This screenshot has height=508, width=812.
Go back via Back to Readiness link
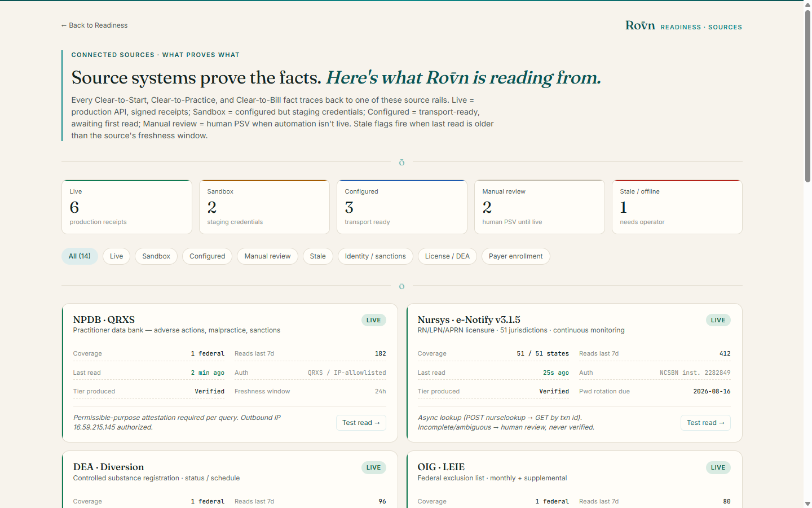[x=94, y=25]
